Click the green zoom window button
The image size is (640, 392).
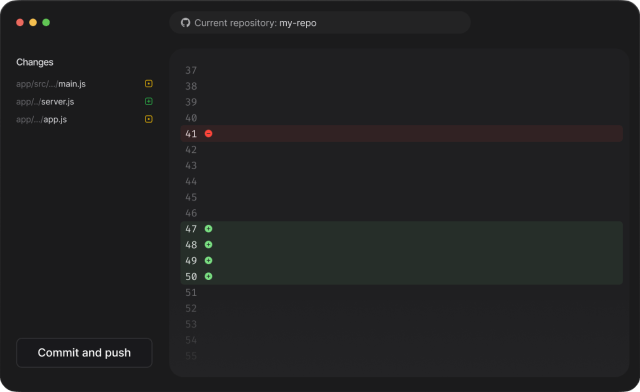click(46, 22)
